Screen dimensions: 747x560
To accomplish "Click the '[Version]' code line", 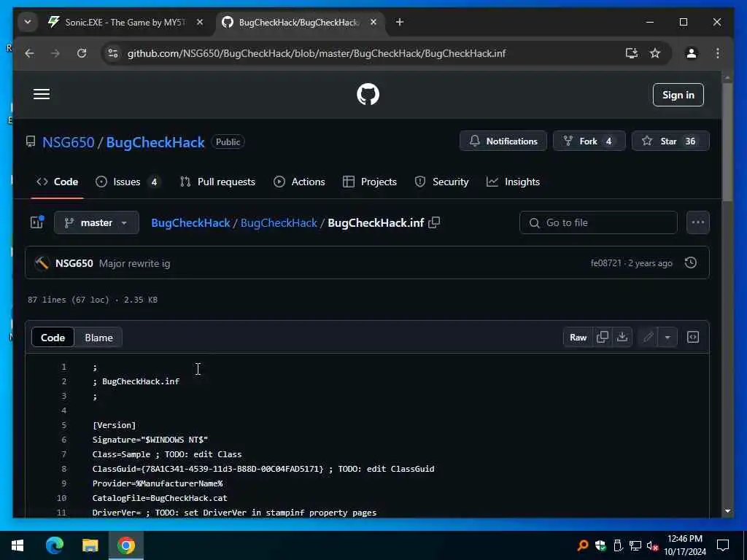I will click(x=115, y=425).
